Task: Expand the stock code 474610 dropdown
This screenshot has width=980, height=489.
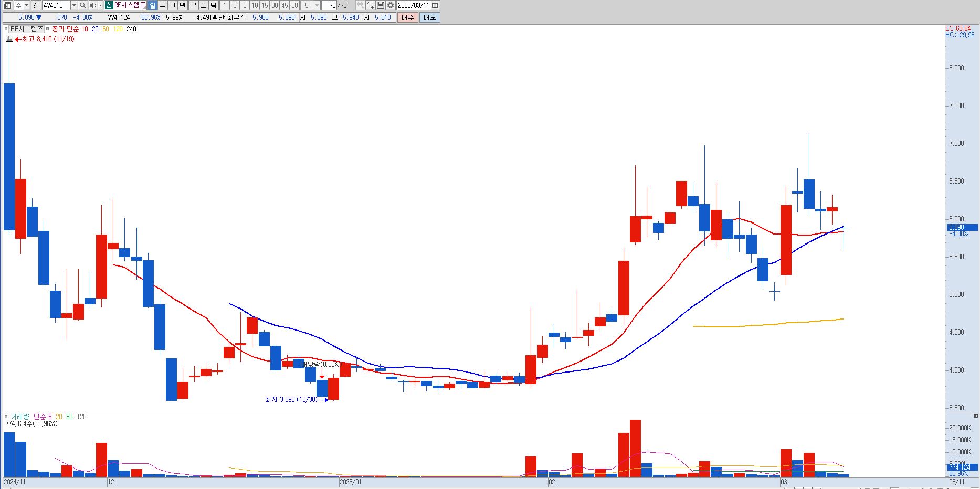Action: [74, 5]
